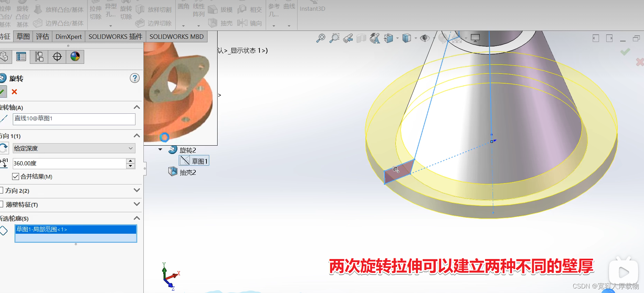Open the 曲线 (Curves) dropdown arrow
The width and height of the screenshot is (644, 293).
point(289,26)
